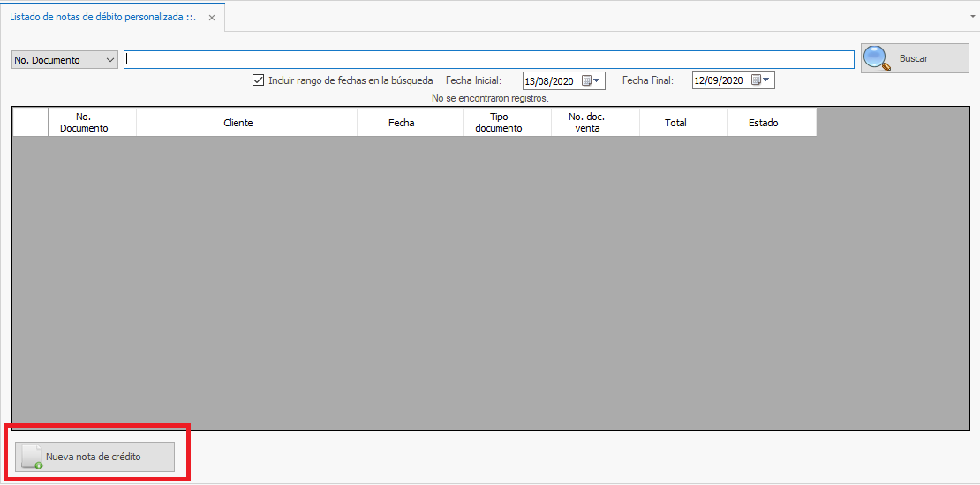This screenshot has width=980, height=485.
Task: Close the Listado de notas de débito tab
Action: coord(212,18)
